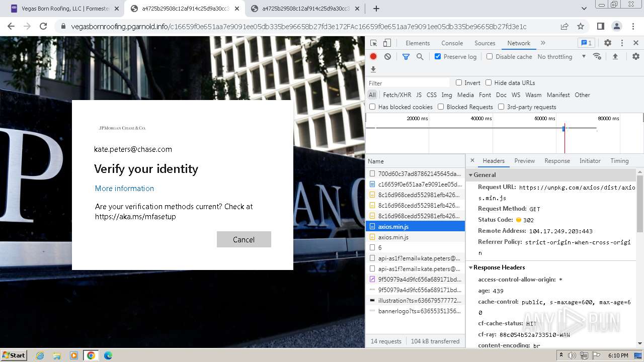Go back in browser history

(x=11, y=26)
